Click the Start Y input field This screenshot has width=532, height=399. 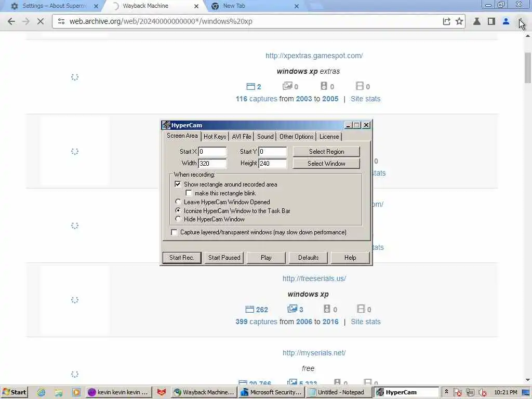coord(272,152)
